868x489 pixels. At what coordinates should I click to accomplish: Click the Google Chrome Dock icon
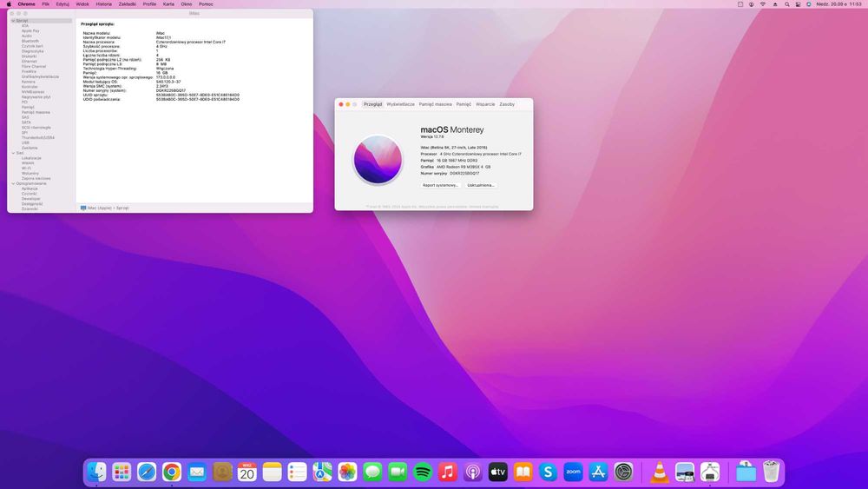(172, 472)
